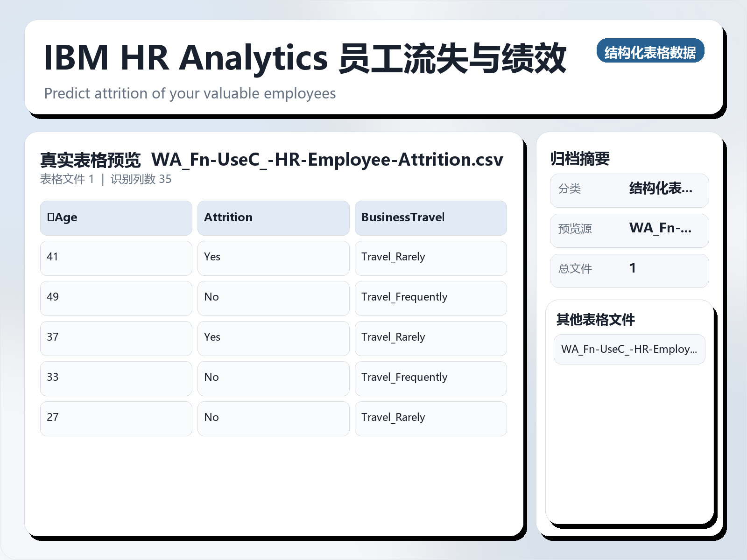Click the cell containing value 27

click(115, 418)
